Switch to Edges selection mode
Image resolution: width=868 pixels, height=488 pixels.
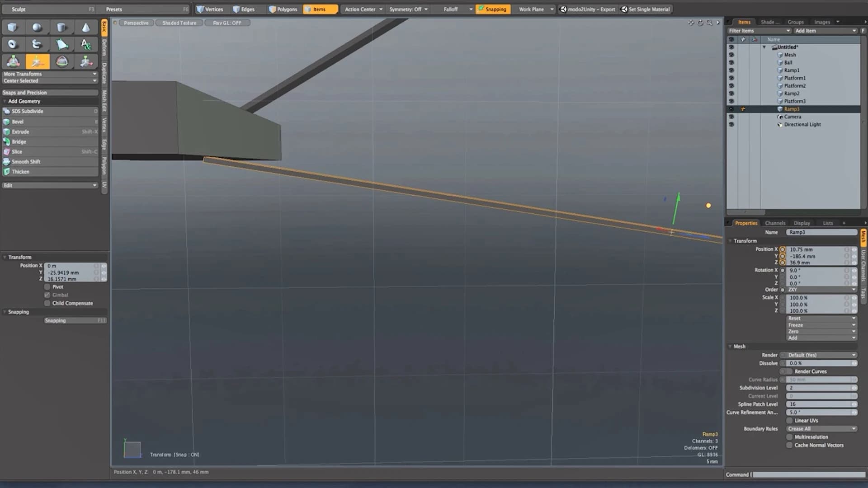coord(244,9)
